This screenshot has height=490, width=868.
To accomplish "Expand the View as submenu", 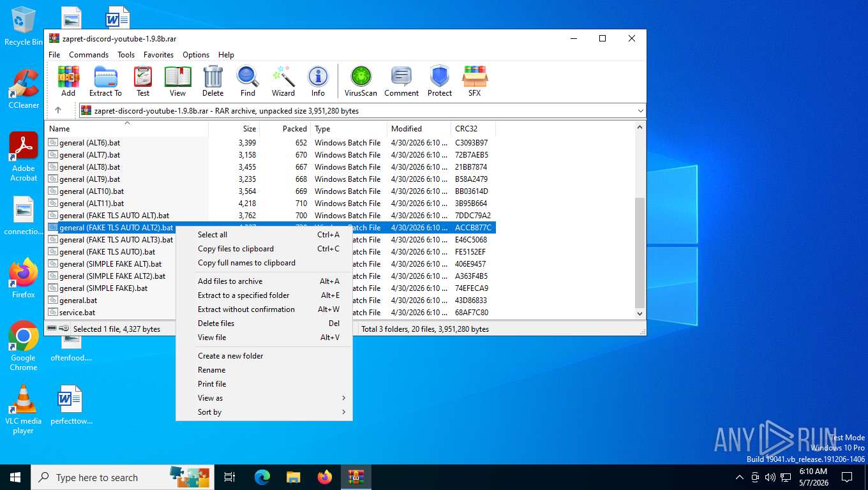I will (x=264, y=398).
